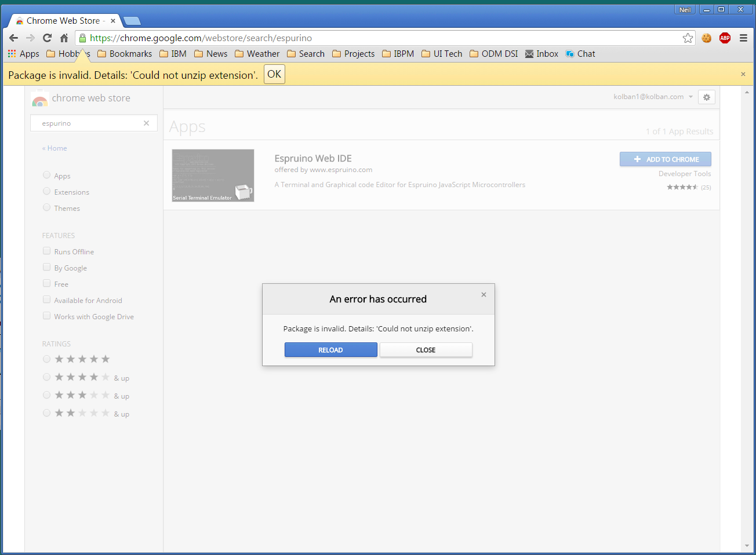Open the ODM DSI bookmarks folder
The width and height of the screenshot is (756, 555).
493,54
